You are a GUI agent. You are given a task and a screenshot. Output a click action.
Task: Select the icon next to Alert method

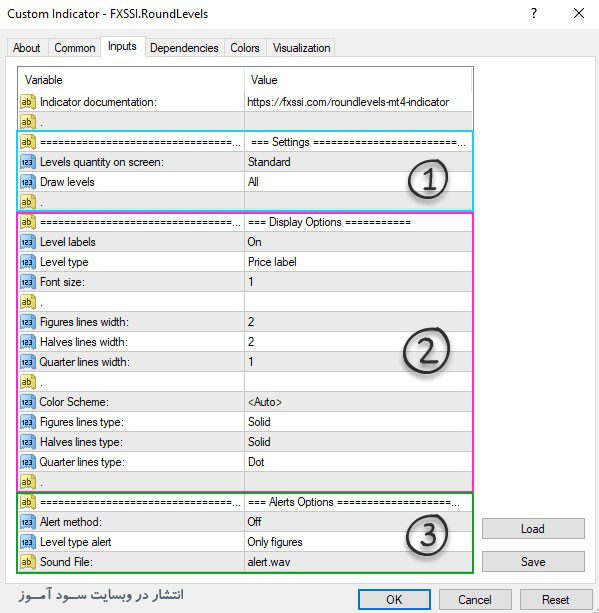click(28, 522)
